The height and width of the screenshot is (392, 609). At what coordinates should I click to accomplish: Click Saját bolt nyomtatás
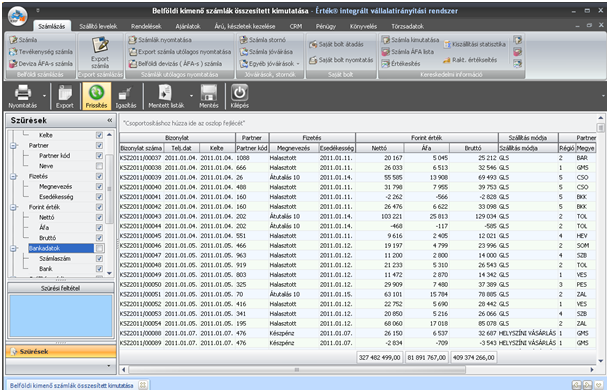341,60
